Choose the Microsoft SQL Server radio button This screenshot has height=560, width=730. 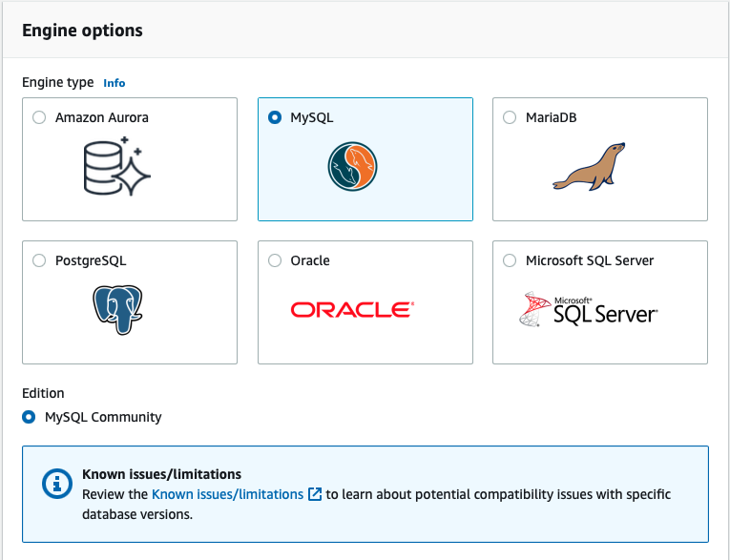(x=510, y=260)
